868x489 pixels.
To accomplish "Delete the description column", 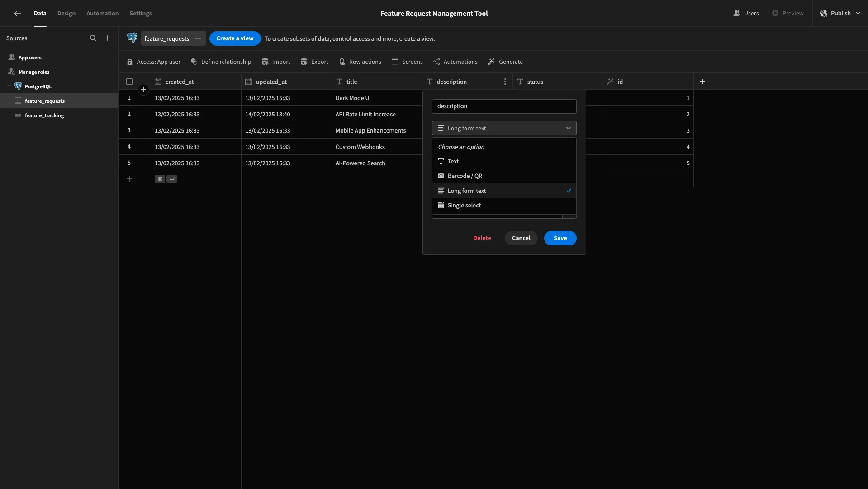I will coord(482,238).
